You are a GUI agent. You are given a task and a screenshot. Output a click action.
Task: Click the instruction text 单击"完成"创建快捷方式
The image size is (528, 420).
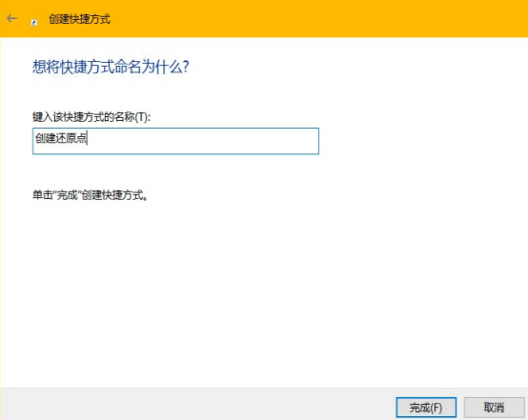click(90, 195)
